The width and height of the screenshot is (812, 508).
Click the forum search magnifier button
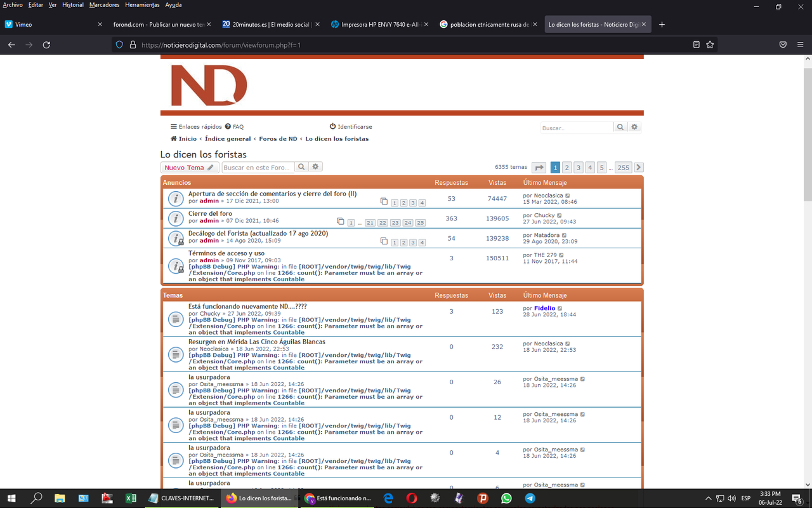point(302,167)
